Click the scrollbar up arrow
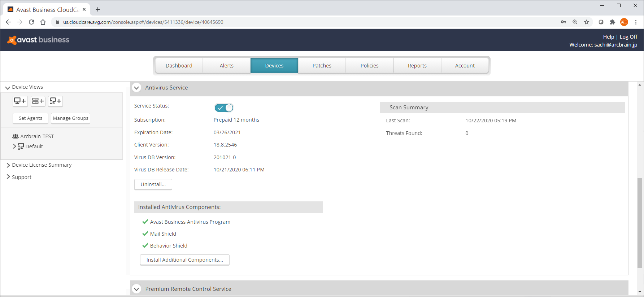The image size is (644, 297). pyautogui.click(x=640, y=85)
